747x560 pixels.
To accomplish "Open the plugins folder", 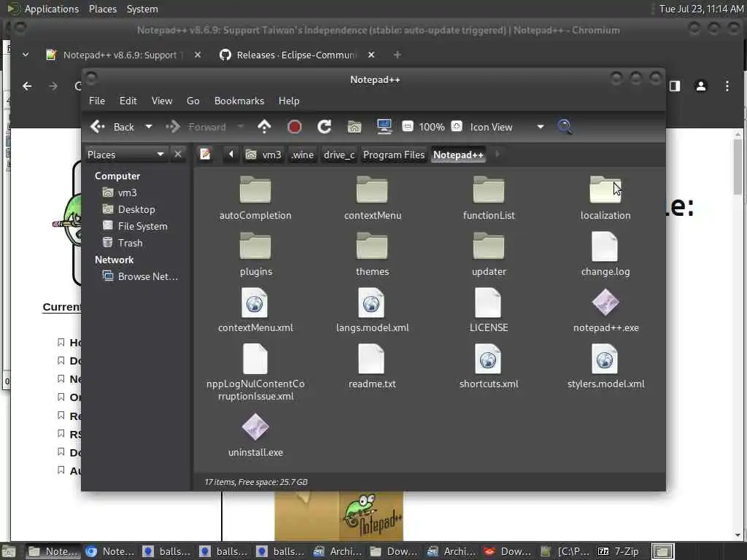I will (x=255, y=254).
